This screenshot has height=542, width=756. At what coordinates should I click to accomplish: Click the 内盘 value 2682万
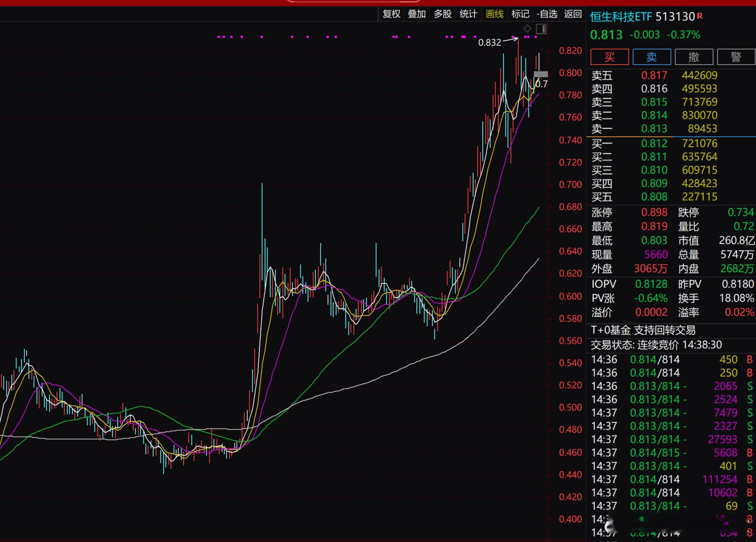[737, 268]
